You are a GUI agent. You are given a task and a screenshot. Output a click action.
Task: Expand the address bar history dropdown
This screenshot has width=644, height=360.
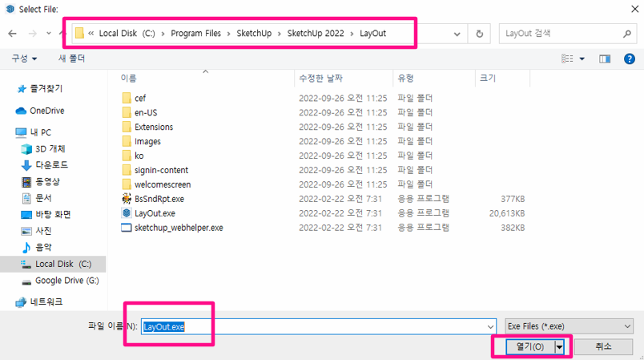(x=457, y=34)
